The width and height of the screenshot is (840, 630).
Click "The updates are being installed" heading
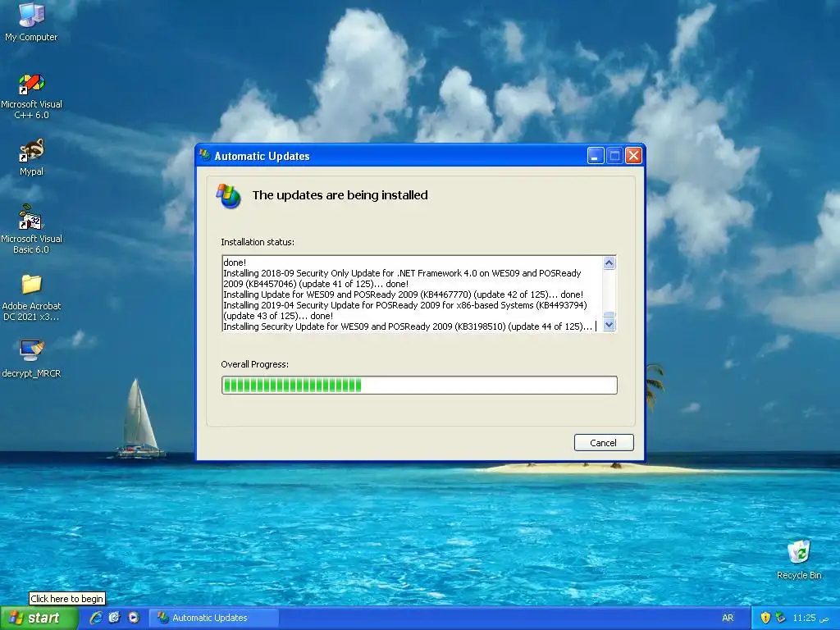pyautogui.click(x=340, y=195)
